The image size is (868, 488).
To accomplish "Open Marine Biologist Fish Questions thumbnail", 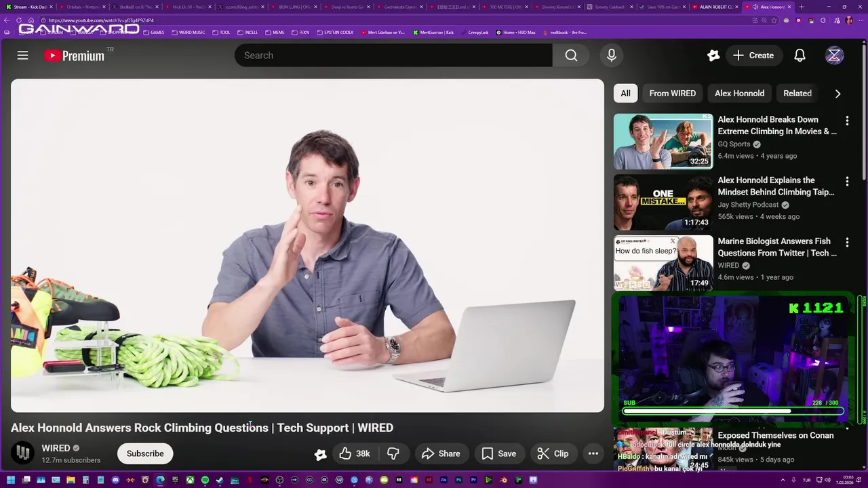I will tap(663, 263).
